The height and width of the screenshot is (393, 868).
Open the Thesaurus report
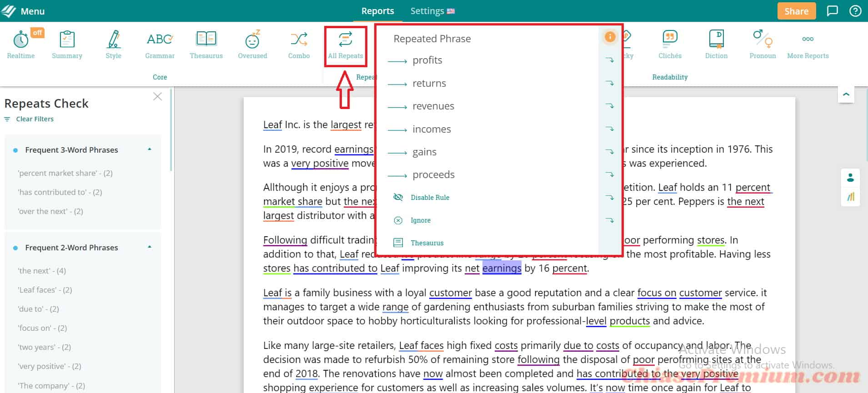click(206, 45)
